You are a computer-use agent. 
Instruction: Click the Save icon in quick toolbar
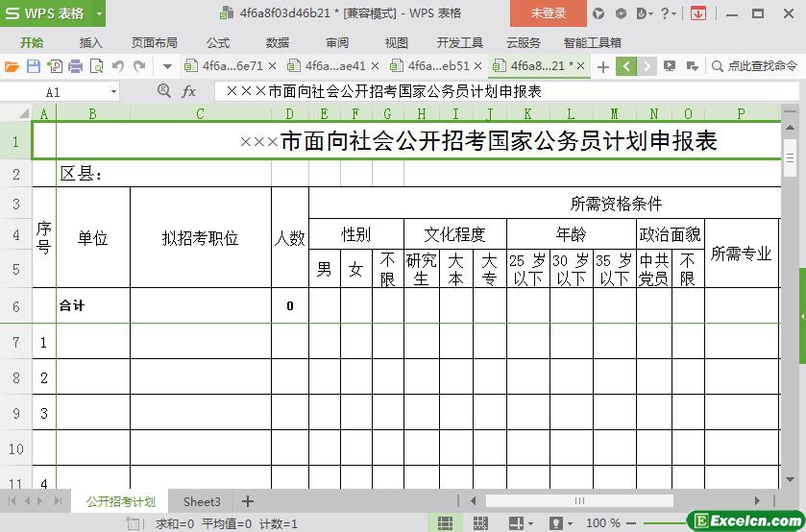click(34, 66)
